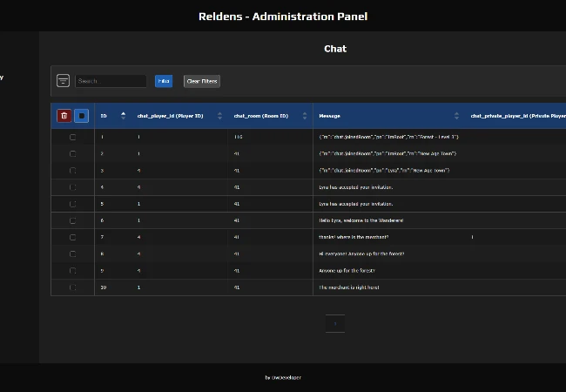This screenshot has height=392, width=566.
Task: Click private player ID value in row 7
Action: (x=472, y=237)
